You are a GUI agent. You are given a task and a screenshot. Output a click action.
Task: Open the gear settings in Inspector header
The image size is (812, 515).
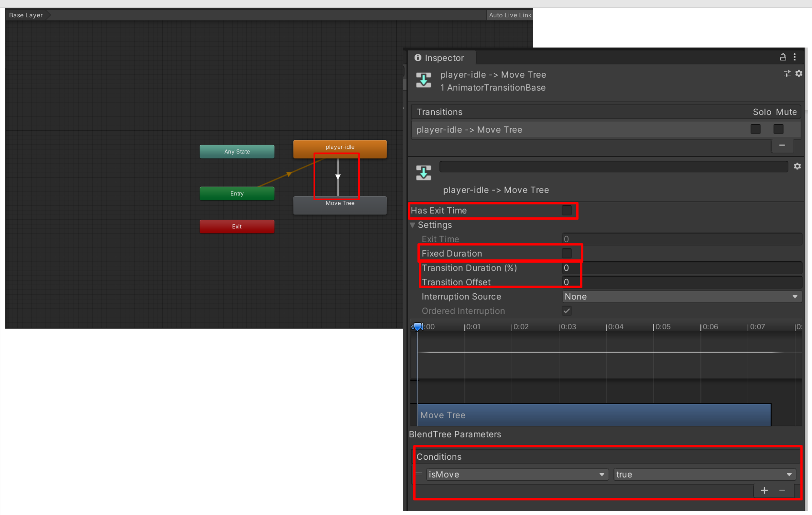[798, 73]
